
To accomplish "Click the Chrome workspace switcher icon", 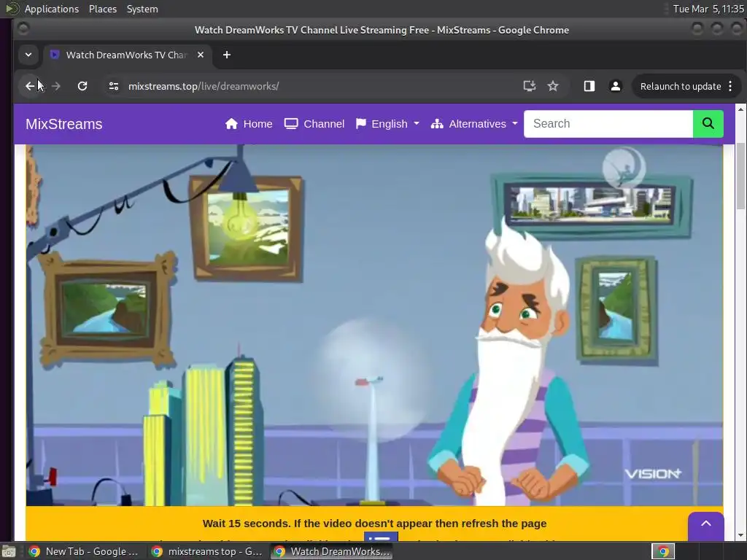I will point(663,551).
